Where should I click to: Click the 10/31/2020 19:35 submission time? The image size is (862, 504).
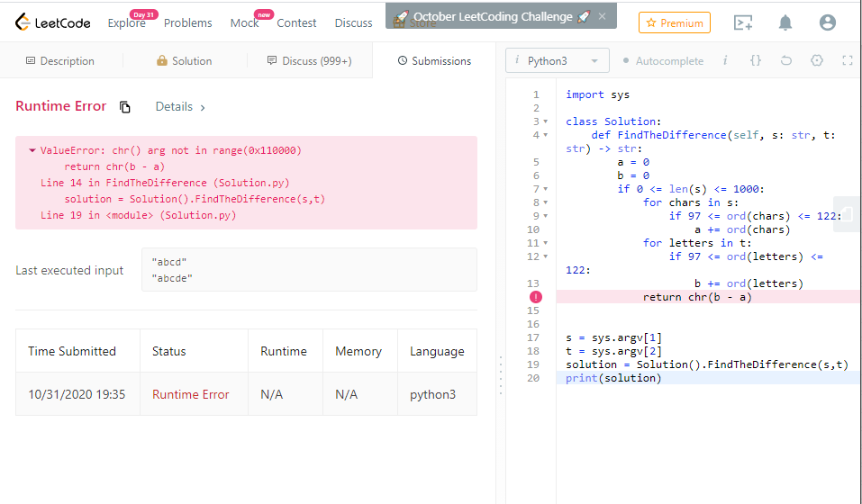click(x=77, y=394)
